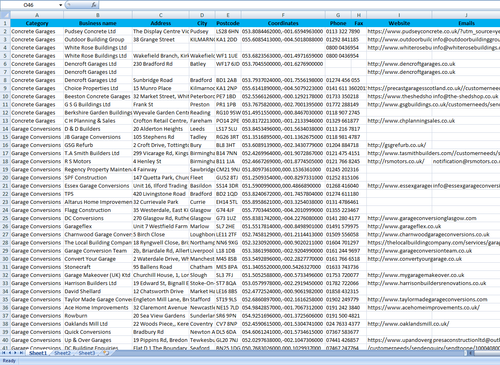Viewport: 500px width, 365px height.
Task: Select the 'Up & Over Garages' cell
Action: [98, 340]
